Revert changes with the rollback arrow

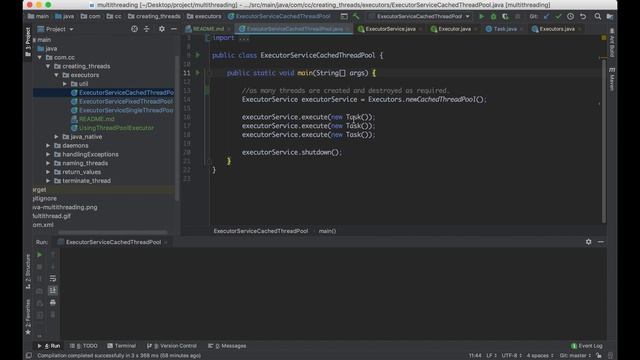click(x=583, y=16)
